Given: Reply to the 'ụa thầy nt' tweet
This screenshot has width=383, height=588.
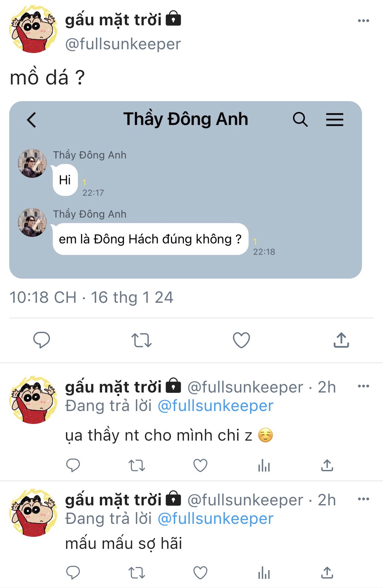Looking at the screenshot, I should coord(73,466).
